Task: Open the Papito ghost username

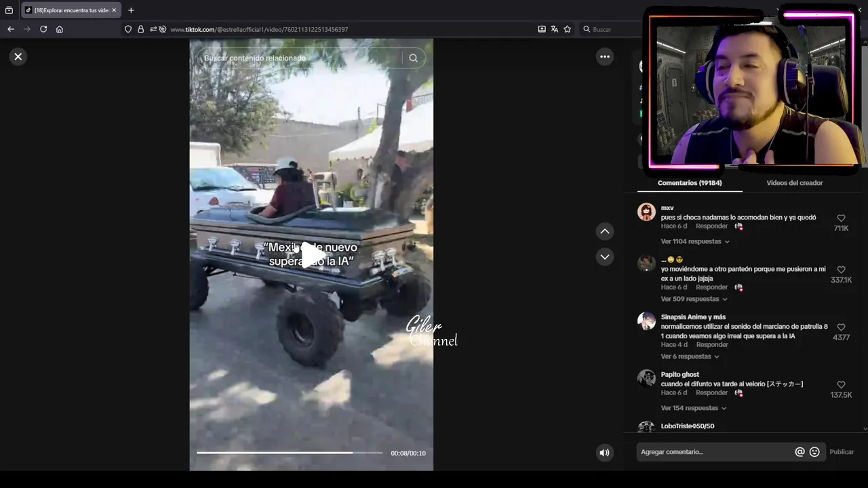Action: pyautogui.click(x=680, y=374)
